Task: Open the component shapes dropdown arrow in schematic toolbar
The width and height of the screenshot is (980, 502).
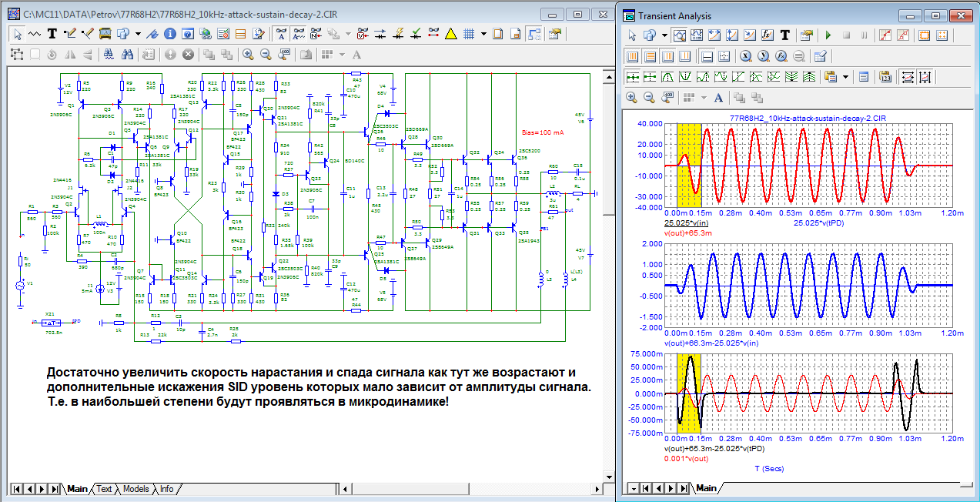Action: 138,34
